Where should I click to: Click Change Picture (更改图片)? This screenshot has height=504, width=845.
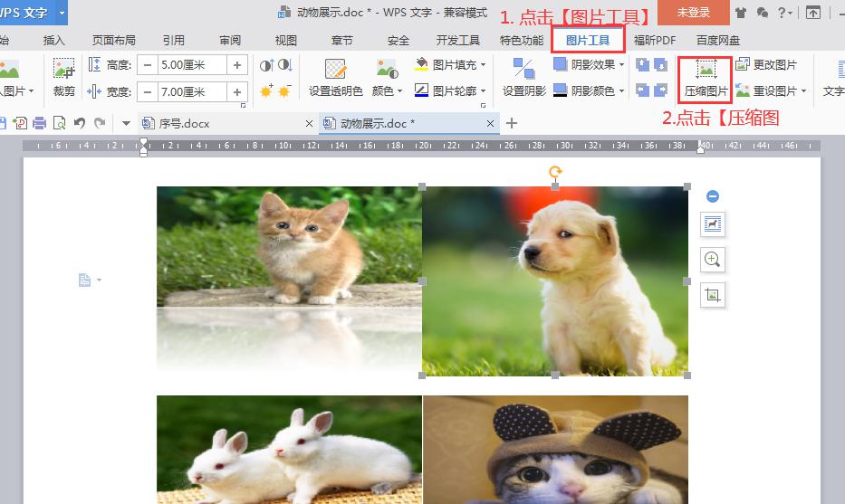[766, 64]
